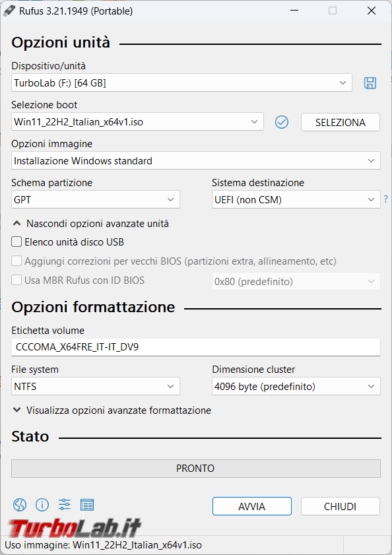Open the File system NTFS dropdown
The height and width of the screenshot is (555, 392).
96,386
